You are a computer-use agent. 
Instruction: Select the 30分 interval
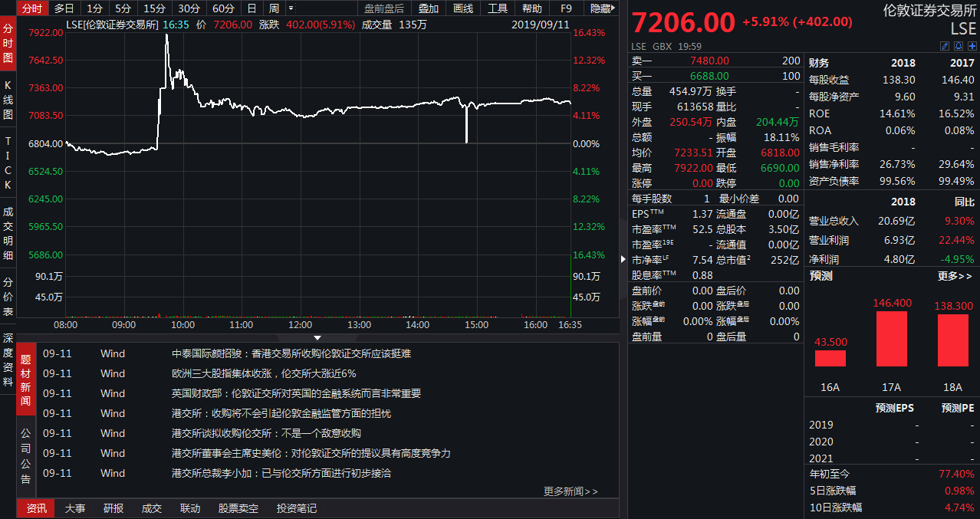(x=189, y=8)
